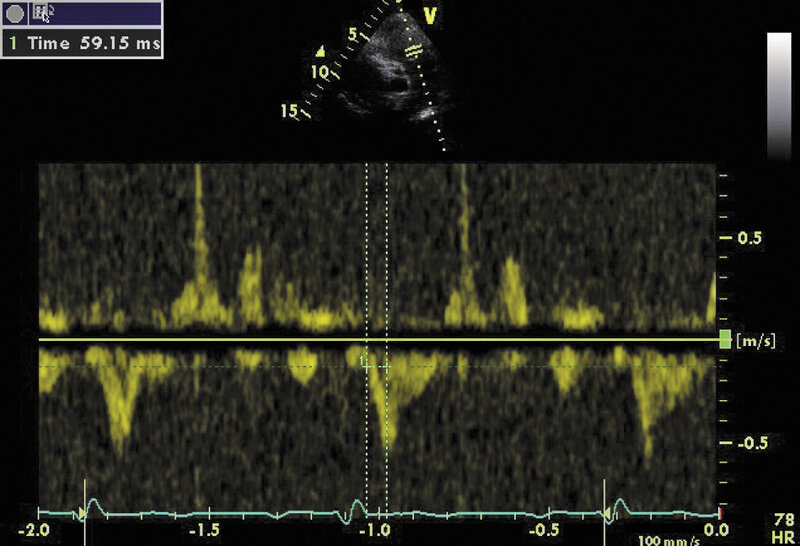Click the -0.5 time axis label
The image size is (800, 546).
[544, 531]
